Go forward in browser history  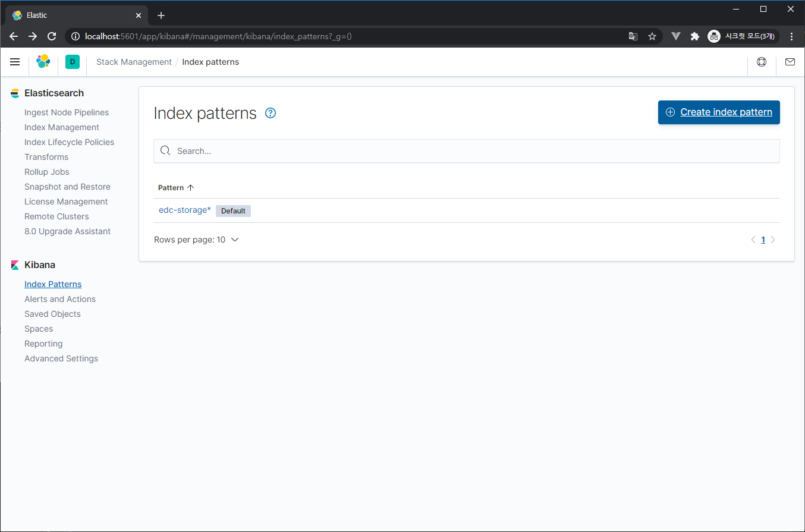coord(33,36)
